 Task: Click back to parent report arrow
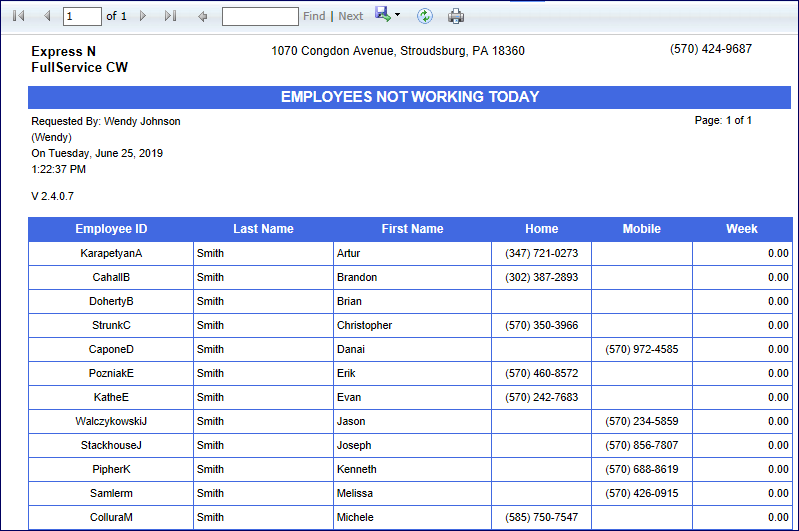(x=203, y=16)
